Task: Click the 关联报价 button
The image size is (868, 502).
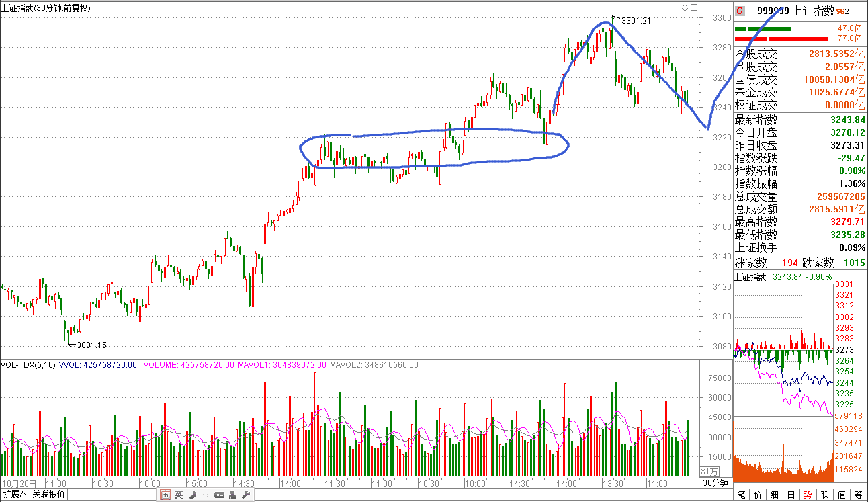Action: click(x=49, y=495)
